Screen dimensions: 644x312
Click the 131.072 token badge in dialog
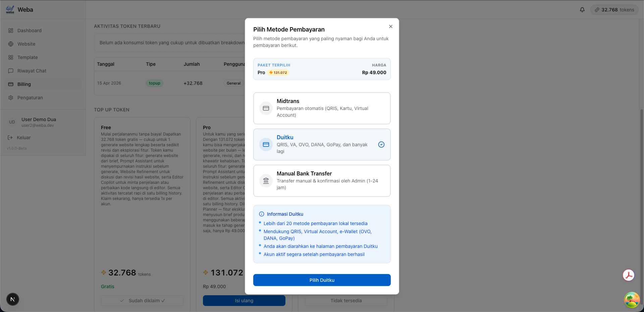tap(278, 72)
